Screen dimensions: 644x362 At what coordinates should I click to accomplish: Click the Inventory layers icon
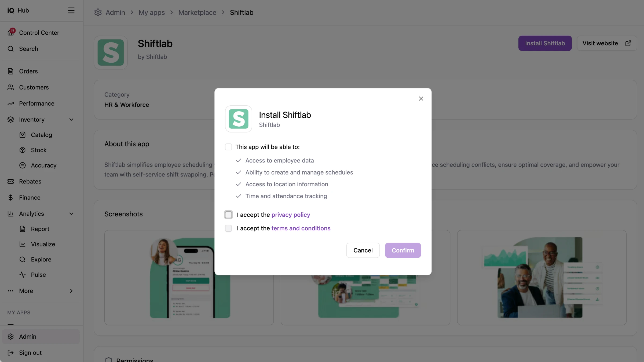[10, 120]
